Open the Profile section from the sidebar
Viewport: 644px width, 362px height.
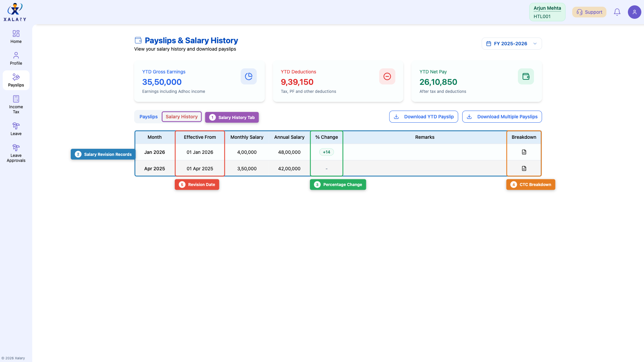(16, 58)
